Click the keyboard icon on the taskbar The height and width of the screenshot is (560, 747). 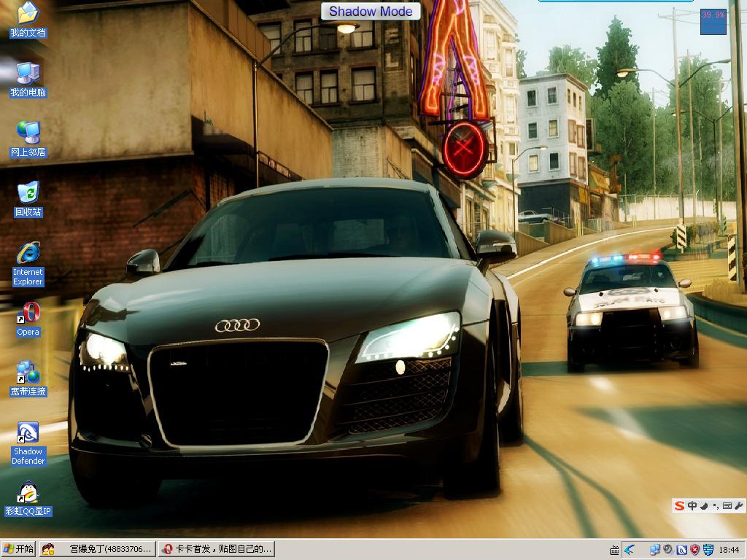pos(614,550)
